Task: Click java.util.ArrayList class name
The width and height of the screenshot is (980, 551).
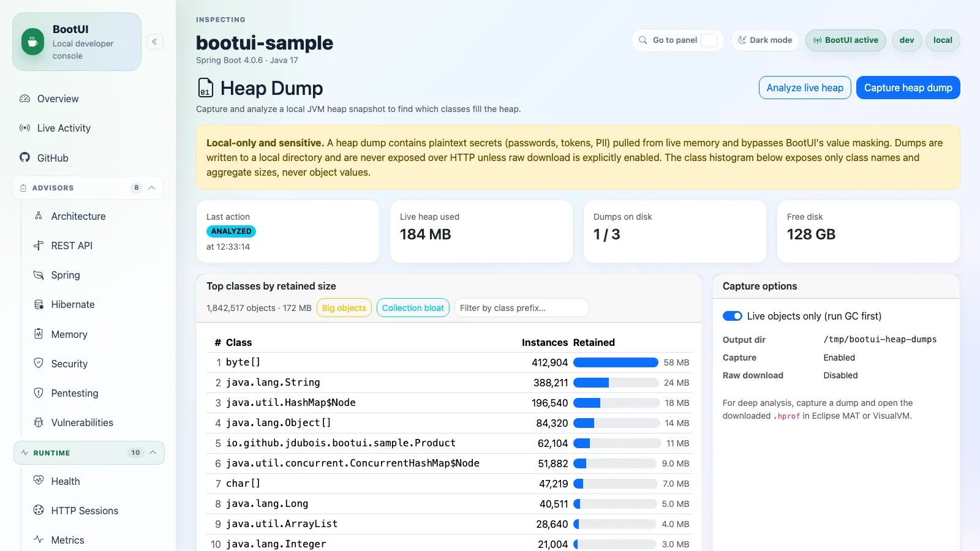Action: point(282,524)
